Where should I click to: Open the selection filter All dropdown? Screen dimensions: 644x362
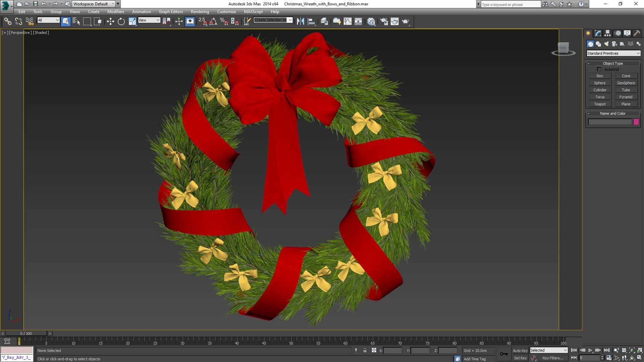pyautogui.click(x=48, y=20)
